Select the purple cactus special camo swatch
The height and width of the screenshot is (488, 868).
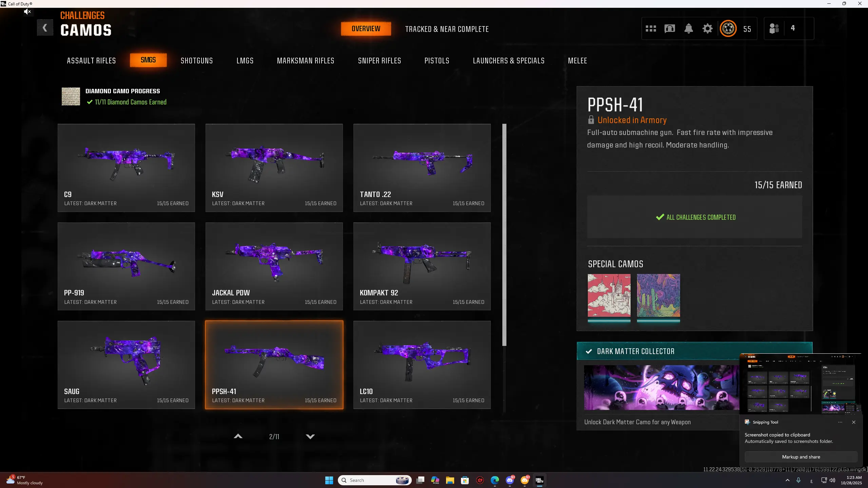point(658,295)
